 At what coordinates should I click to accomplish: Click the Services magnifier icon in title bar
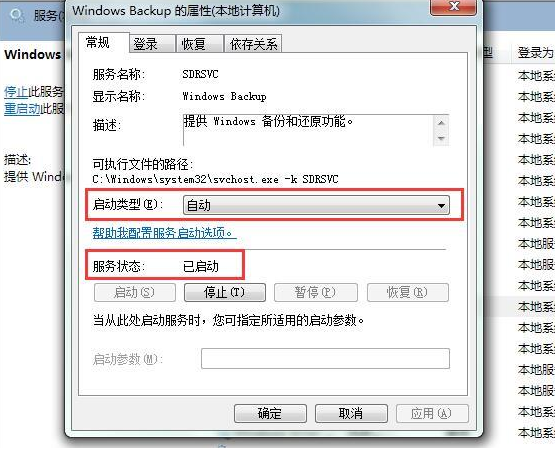pos(16,16)
